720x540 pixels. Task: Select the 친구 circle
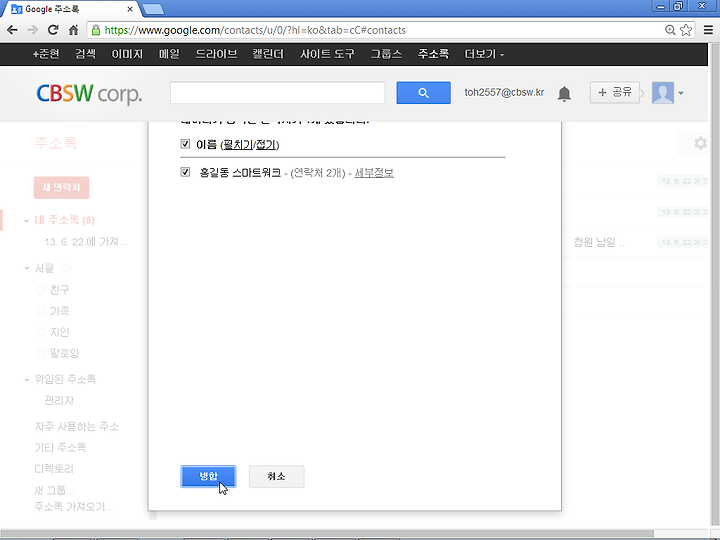pos(59,290)
